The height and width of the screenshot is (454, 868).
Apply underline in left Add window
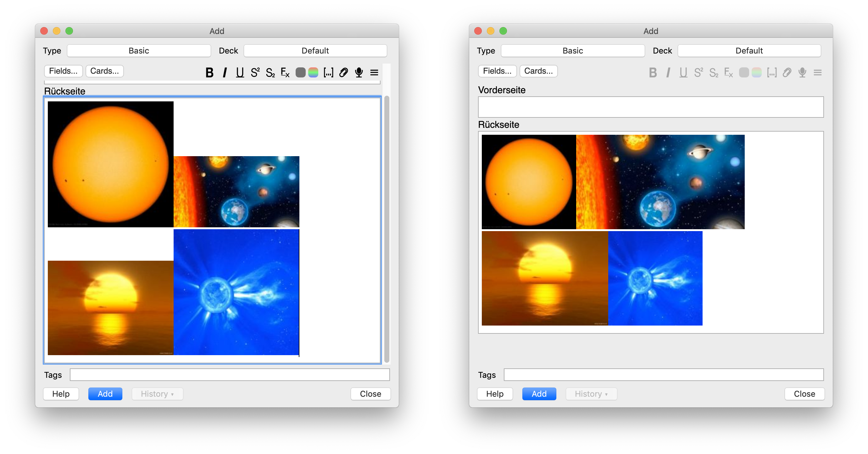(240, 72)
